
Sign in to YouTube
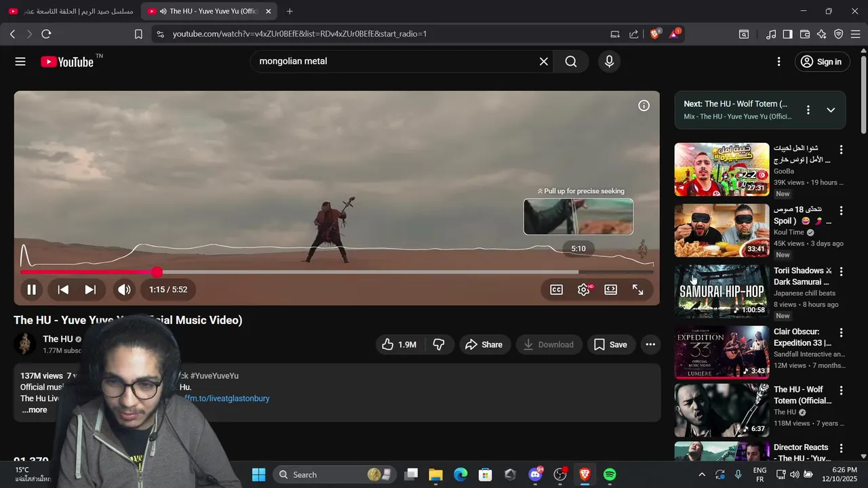coord(821,62)
